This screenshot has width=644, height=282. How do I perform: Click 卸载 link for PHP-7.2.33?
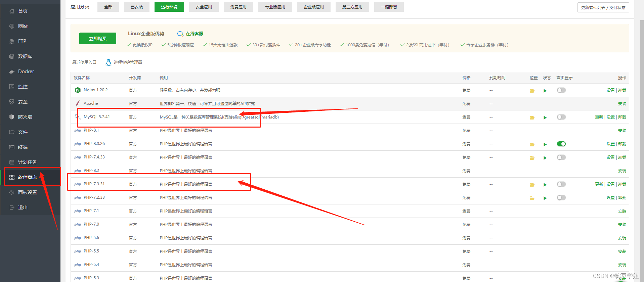click(x=622, y=198)
